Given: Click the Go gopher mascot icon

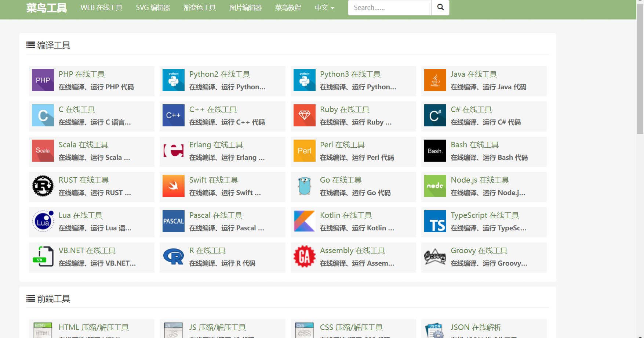Looking at the screenshot, I should [x=305, y=186].
